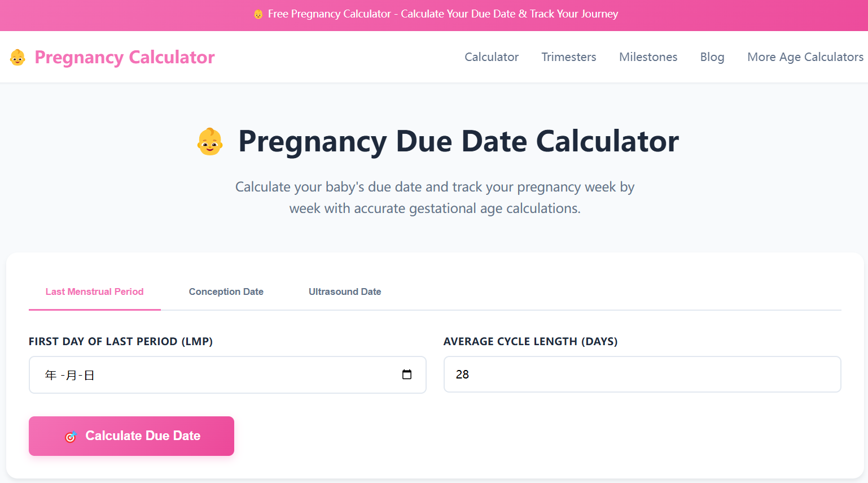Screen dimensions: 868x483
Task: Click the baby emoji in the pink banner
Action: coord(258,14)
